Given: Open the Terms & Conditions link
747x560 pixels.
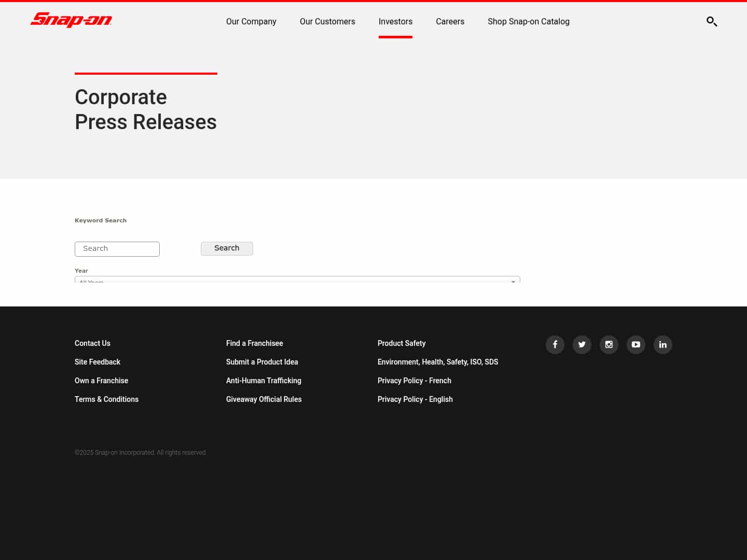Looking at the screenshot, I should (106, 399).
